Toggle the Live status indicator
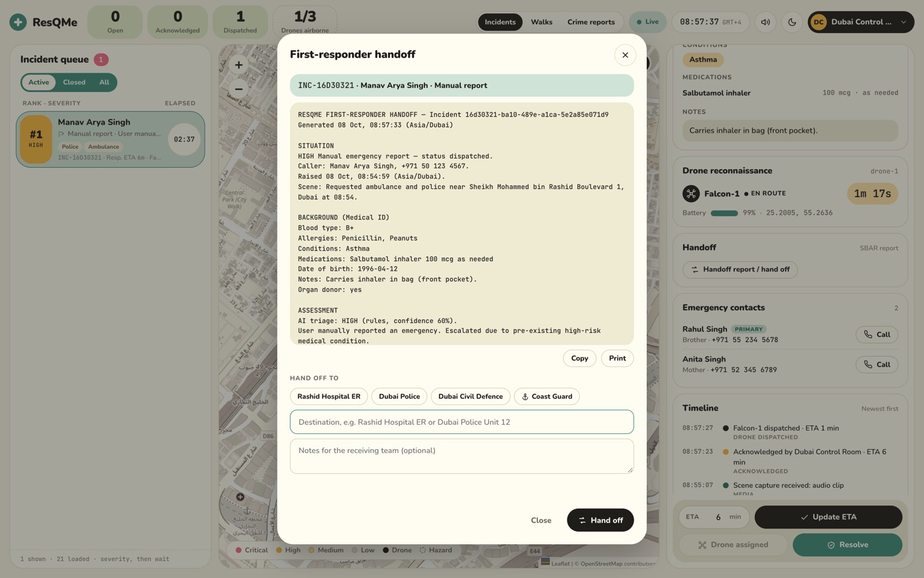Image resolution: width=924 pixels, height=578 pixels. pos(647,22)
